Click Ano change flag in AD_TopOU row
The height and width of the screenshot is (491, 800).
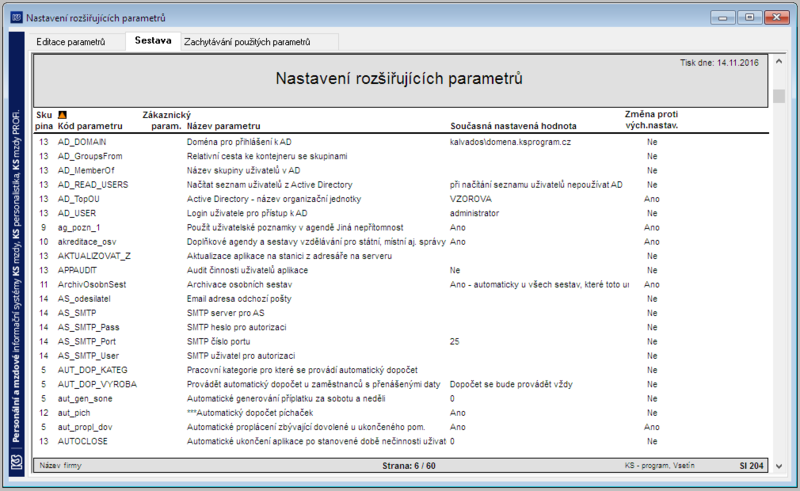point(652,199)
